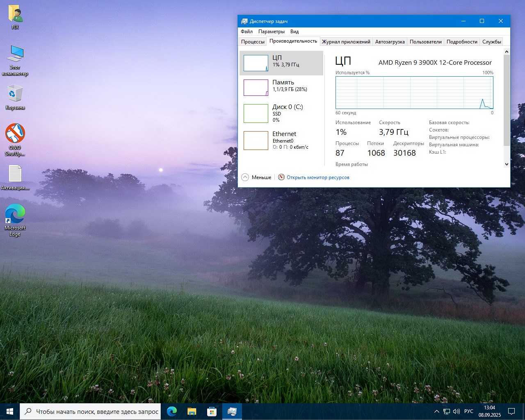The height and width of the screenshot is (420, 525).
Task: Click Открыть монитор ресурсов link
Action: (x=318, y=177)
